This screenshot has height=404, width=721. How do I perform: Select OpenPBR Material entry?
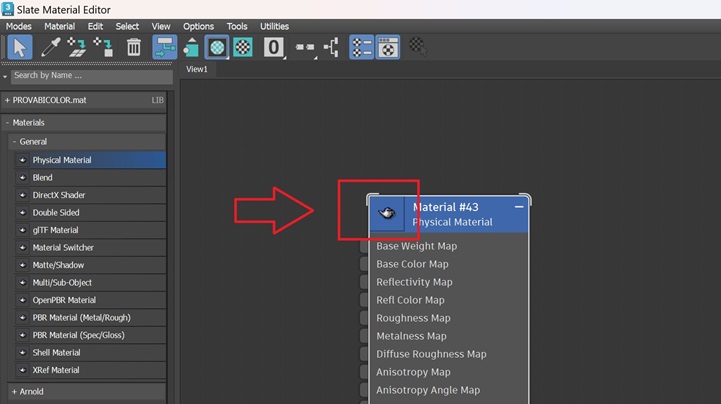coord(91,300)
